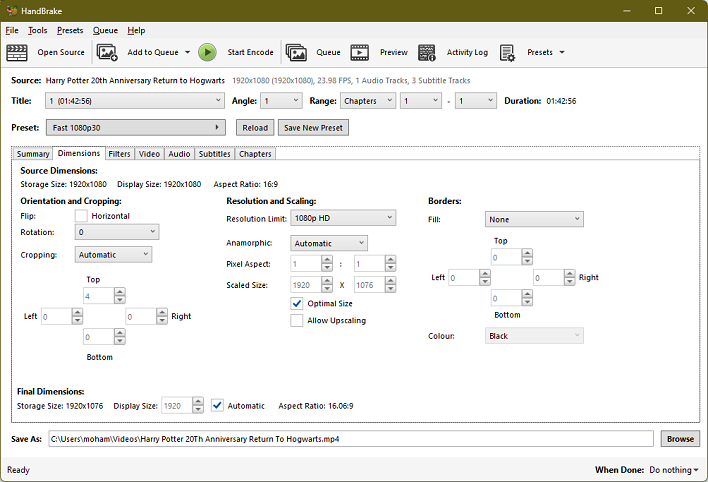Open the border Colour dropdown showing Black
Image resolution: width=708 pixels, height=482 pixels.
(534, 336)
